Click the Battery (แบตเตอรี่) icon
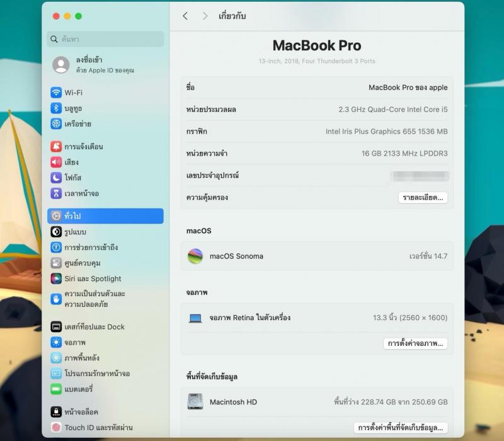 pos(57,389)
